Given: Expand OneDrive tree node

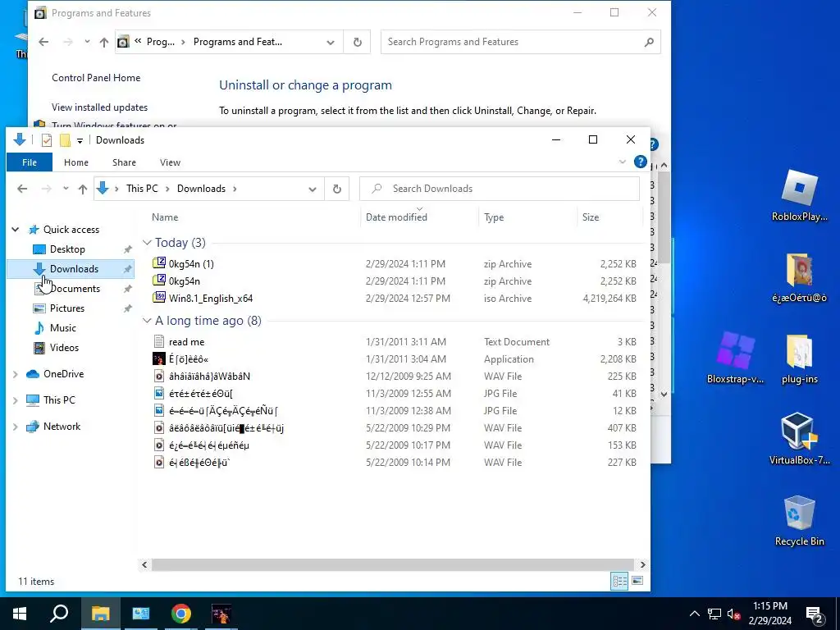Looking at the screenshot, I should pos(16,374).
